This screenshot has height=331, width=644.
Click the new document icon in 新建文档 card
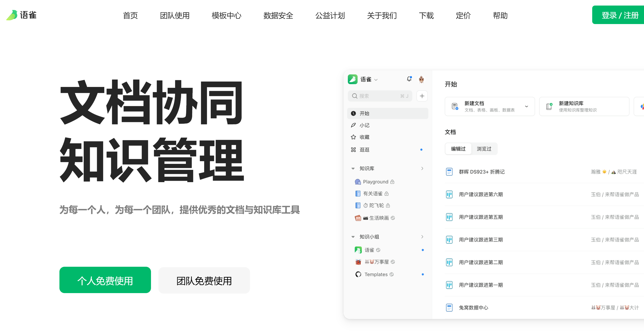[455, 106]
